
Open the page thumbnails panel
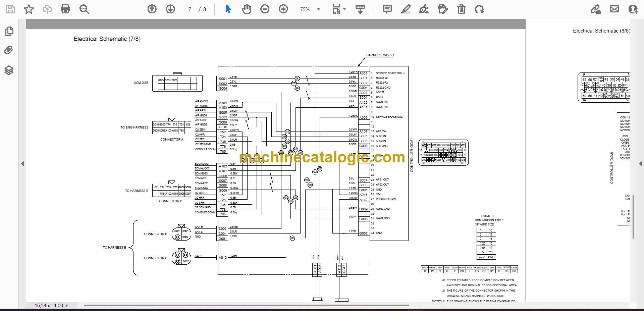9,31
